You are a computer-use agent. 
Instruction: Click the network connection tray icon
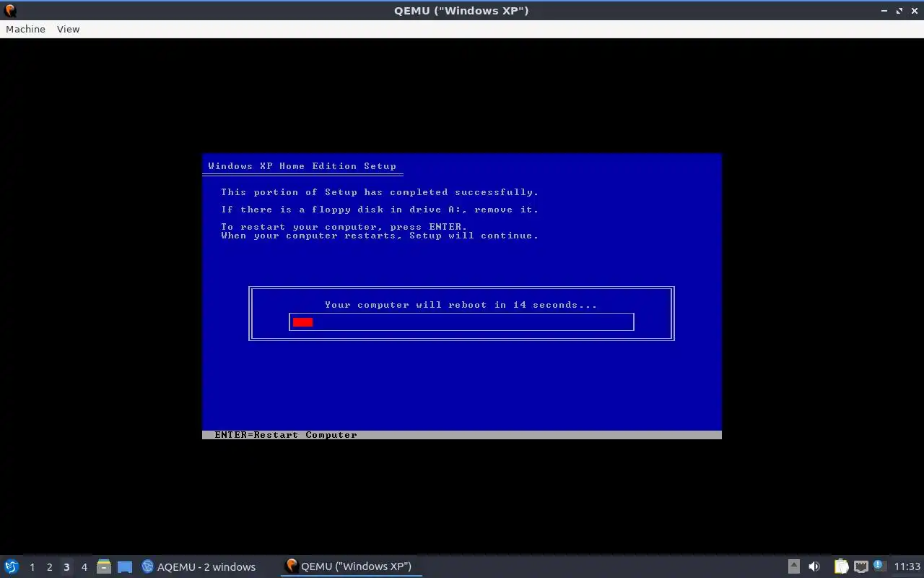click(860, 566)
